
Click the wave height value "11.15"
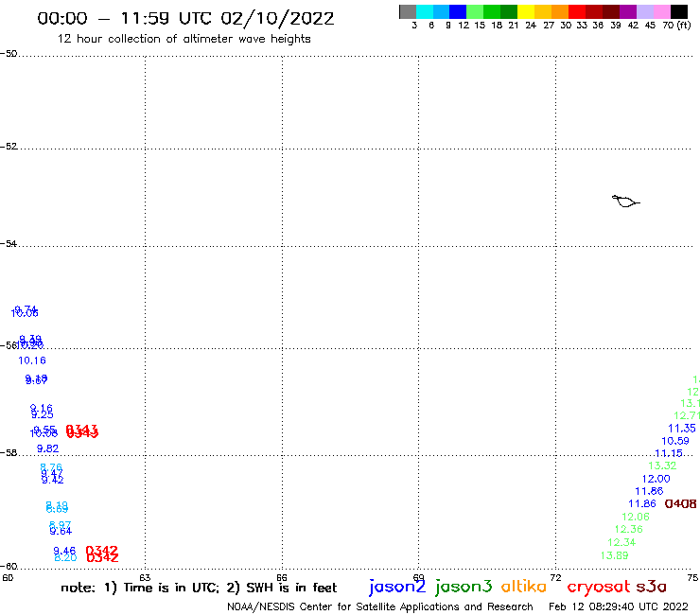668,453
